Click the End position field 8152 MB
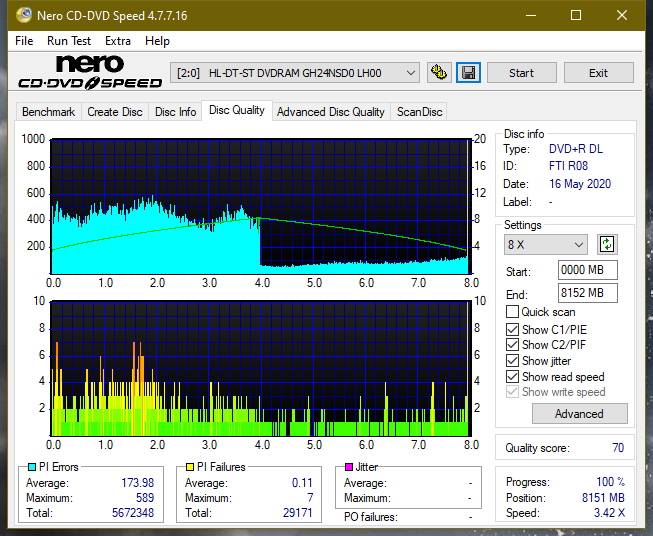The height and width of the screenshot is (536, 653). point(588,293)
